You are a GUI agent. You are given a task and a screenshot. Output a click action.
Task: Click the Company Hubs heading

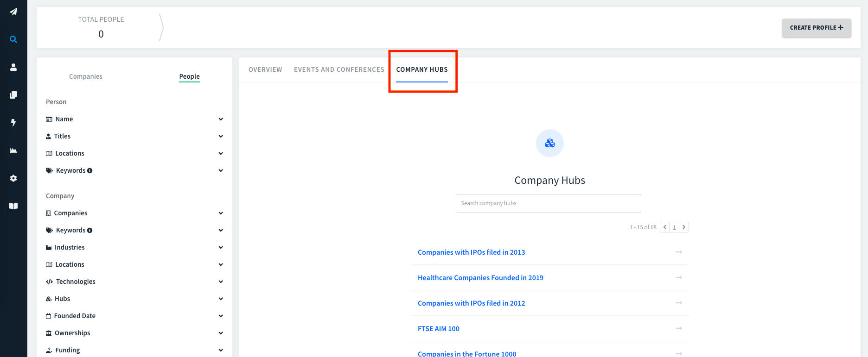(550, 180)
